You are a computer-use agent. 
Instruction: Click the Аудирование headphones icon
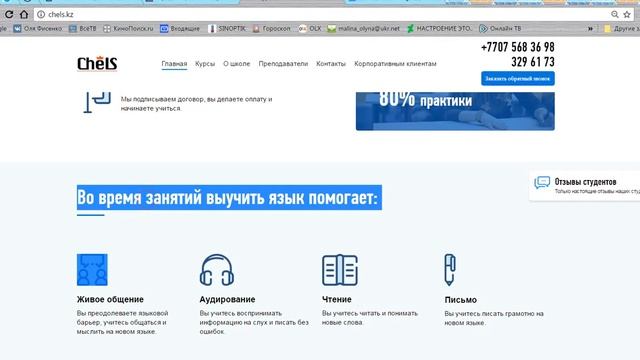tap(217, 270)
